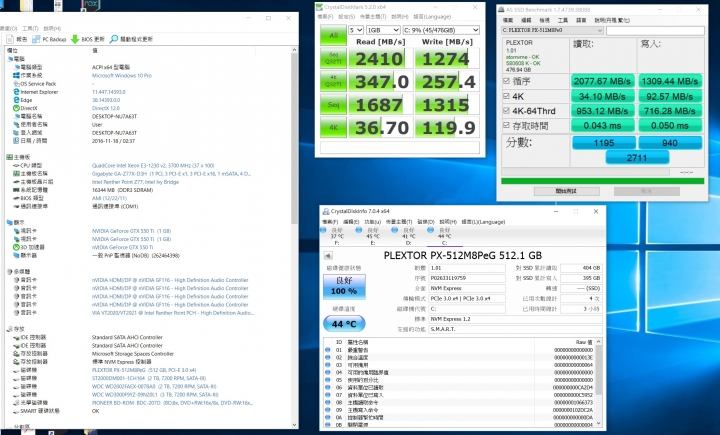Open the file (F) menu in CrystalDiskMark

pos(325,17)
